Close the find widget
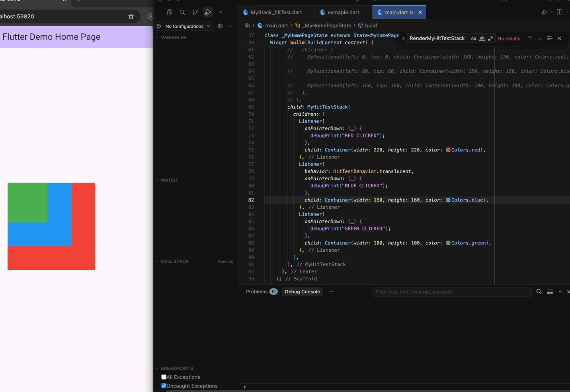 pos(560,39)
